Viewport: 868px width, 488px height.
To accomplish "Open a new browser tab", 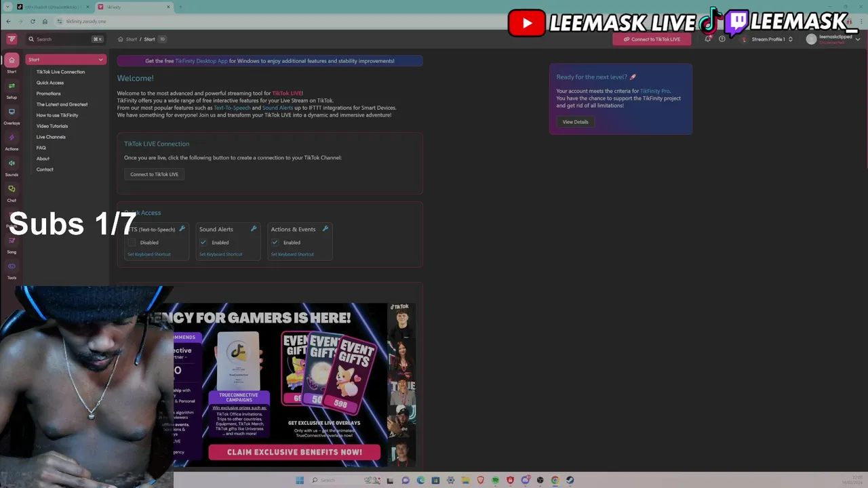I will click(x=180, y=7).
